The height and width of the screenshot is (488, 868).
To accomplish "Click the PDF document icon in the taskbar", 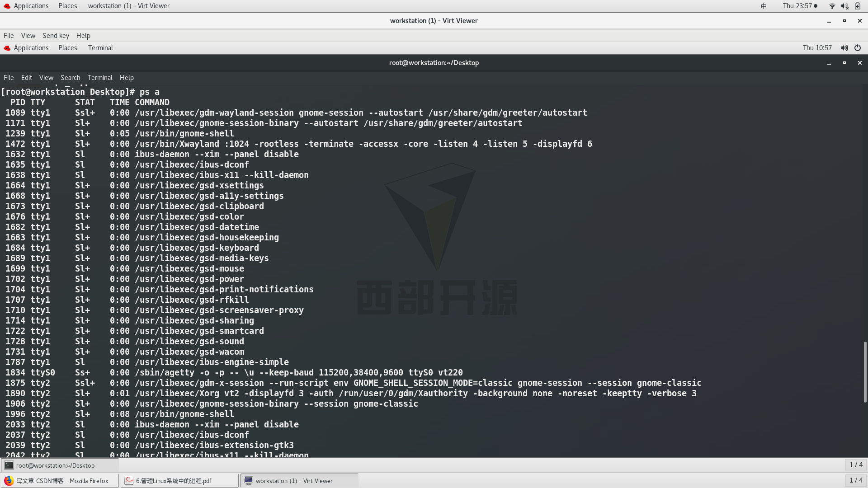I will (129, 481).
